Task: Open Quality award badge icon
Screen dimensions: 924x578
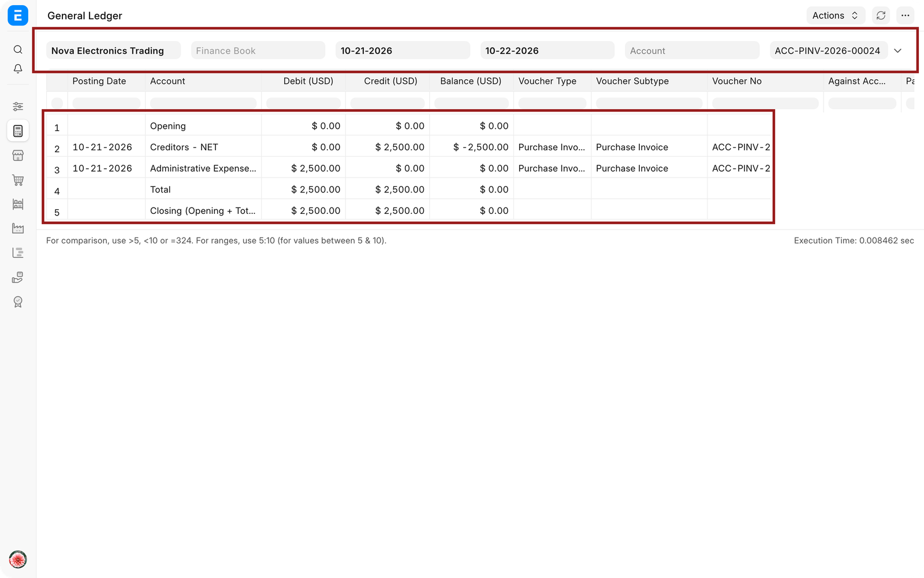Action: [x=18, y=302]
